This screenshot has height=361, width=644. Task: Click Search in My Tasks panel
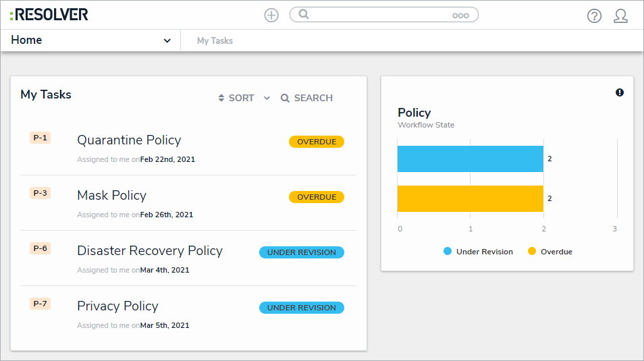(306, 99)
